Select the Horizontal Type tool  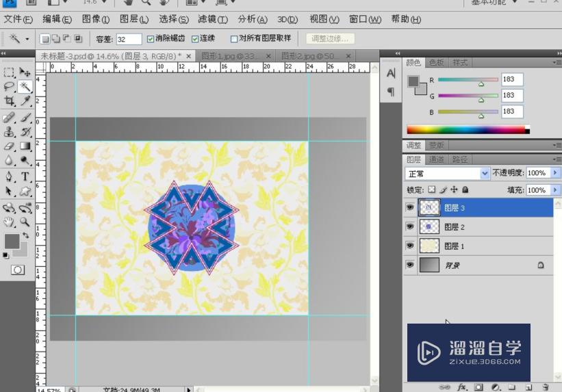[x=25, y=177]
